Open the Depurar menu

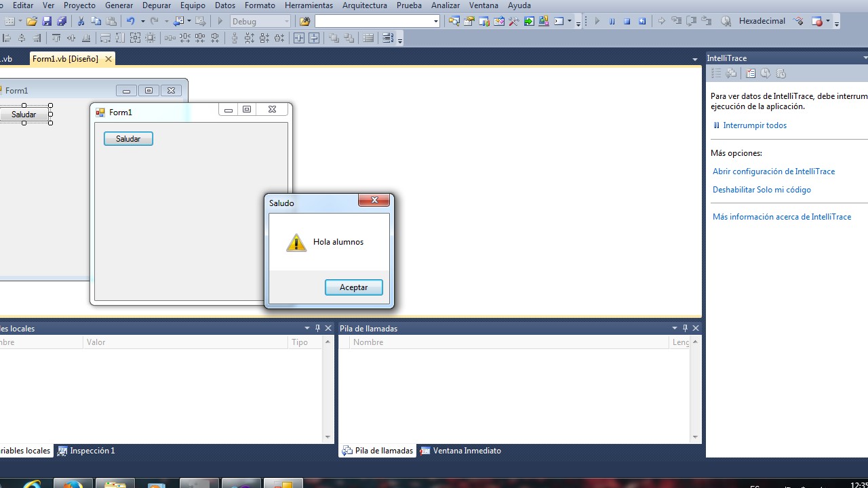tap(157, 5)
